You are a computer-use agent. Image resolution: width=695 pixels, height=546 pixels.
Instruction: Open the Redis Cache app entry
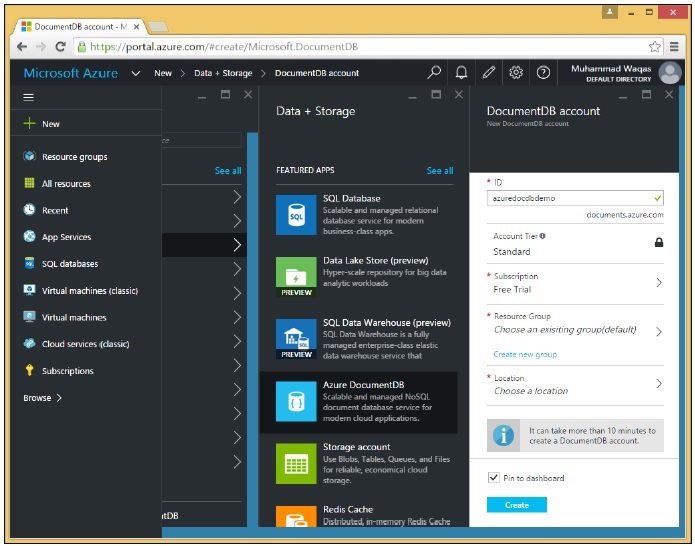pyautogui.click(x=364, y=514)
